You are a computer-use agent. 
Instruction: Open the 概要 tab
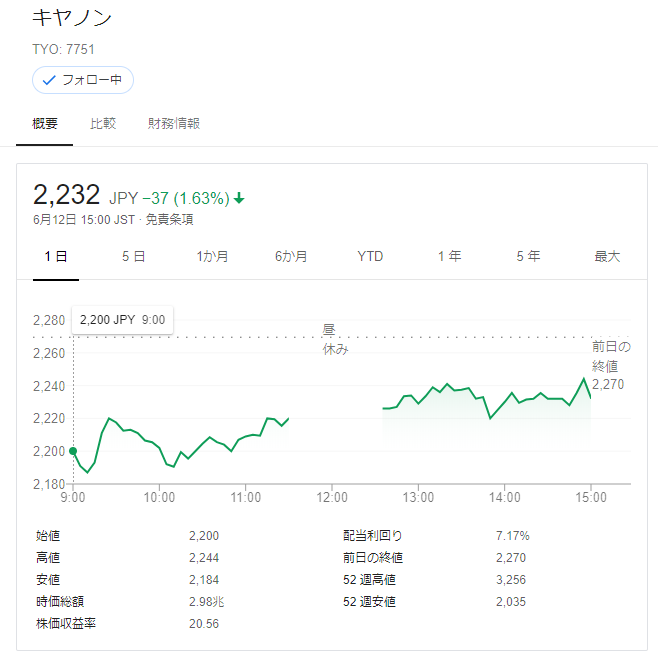tap(44, 123)
